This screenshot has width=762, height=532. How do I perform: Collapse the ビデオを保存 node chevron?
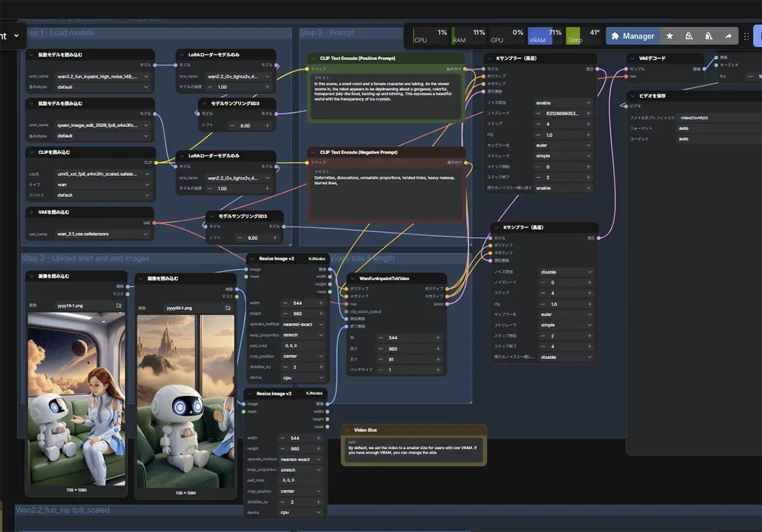point(632,96)
